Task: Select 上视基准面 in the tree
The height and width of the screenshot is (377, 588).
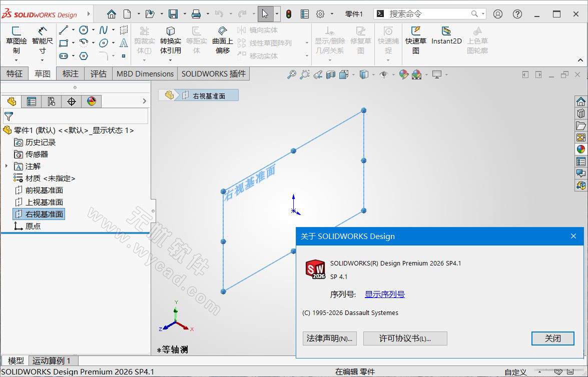Action: [39, 202]
